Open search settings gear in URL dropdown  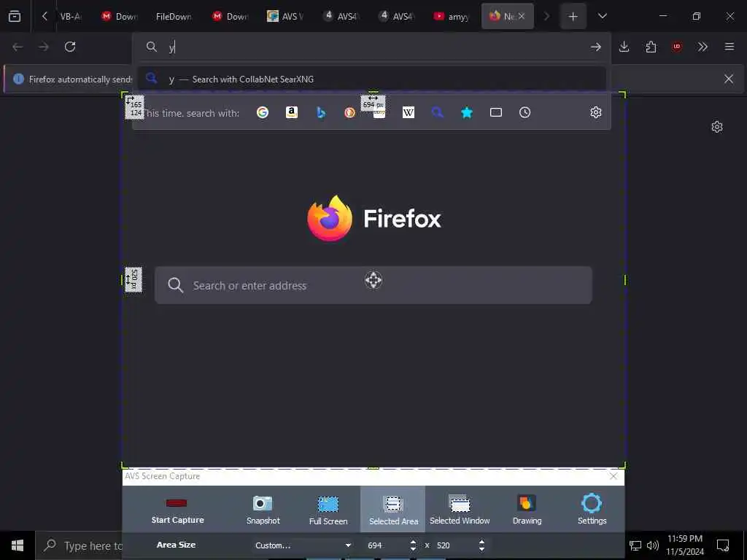[x=595, y=112]
